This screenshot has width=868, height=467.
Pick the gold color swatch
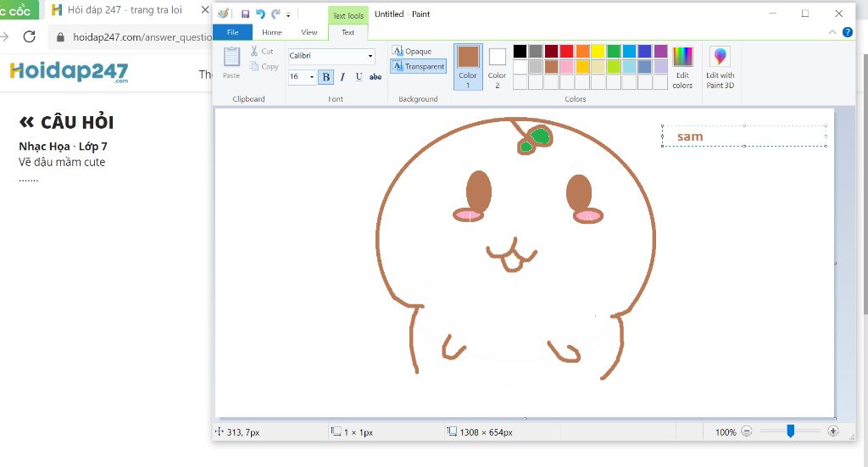coord(582,67)
